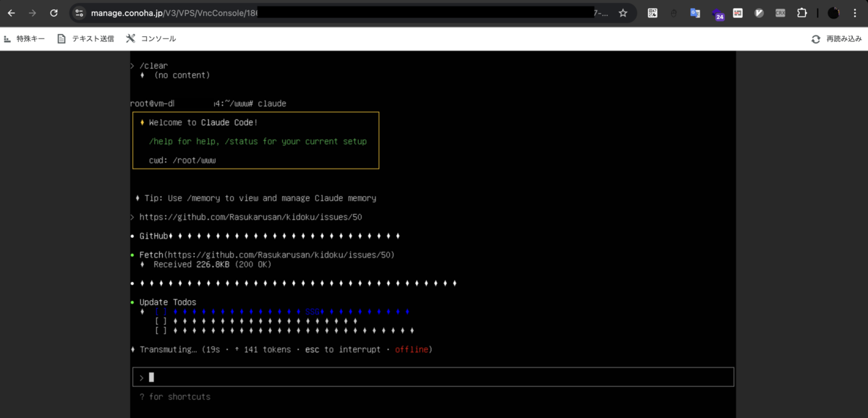This screenshot has height=418, width=868.
Task: Click the typed github issues/50 URL prompt
Action: [x=251, y=217]
